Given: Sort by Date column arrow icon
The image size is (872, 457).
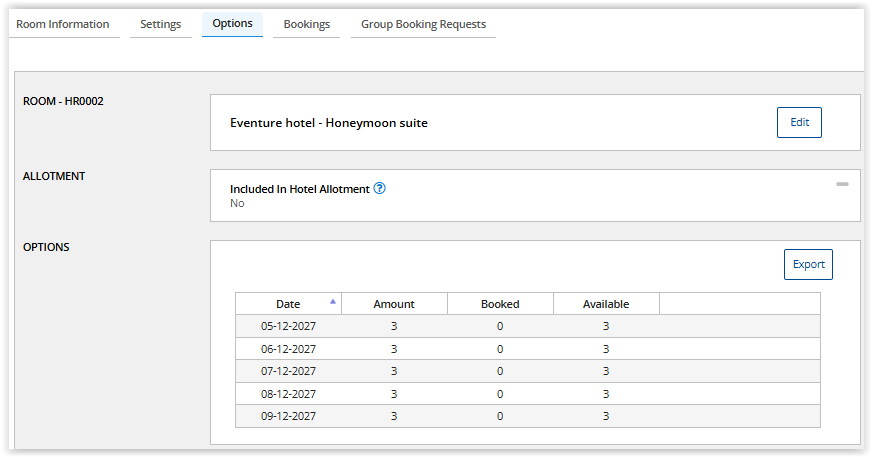Looking at the screenshot, I should click(333, 301).
